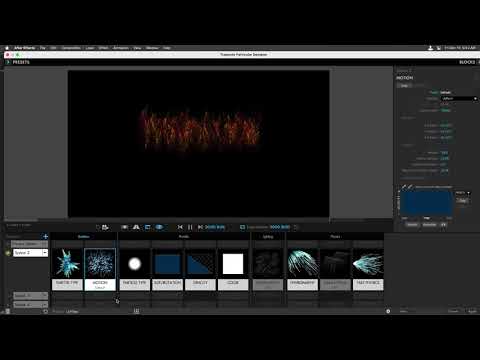480x360 pixels.
Task: Click the blue curve graph area
Action: [x=426, y=203]
